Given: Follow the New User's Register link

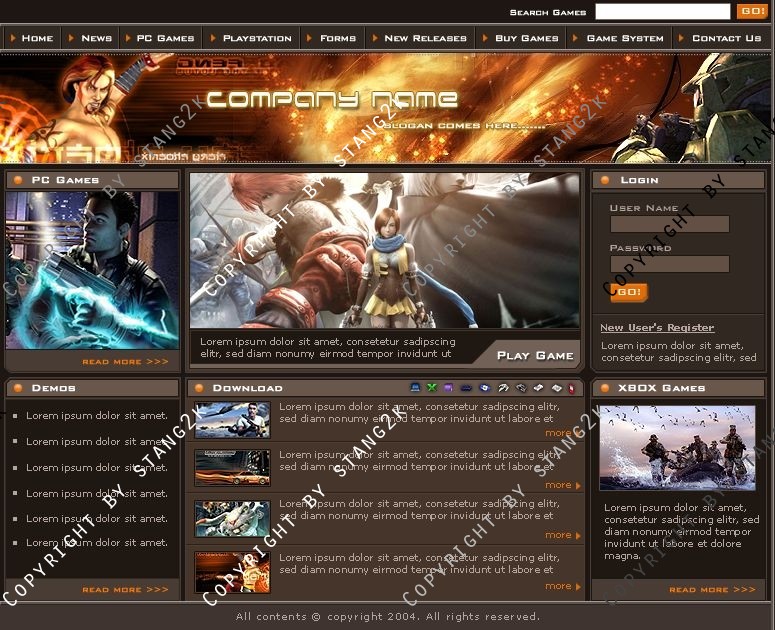Looking at the screenshot, I should [x=657, y=328].
